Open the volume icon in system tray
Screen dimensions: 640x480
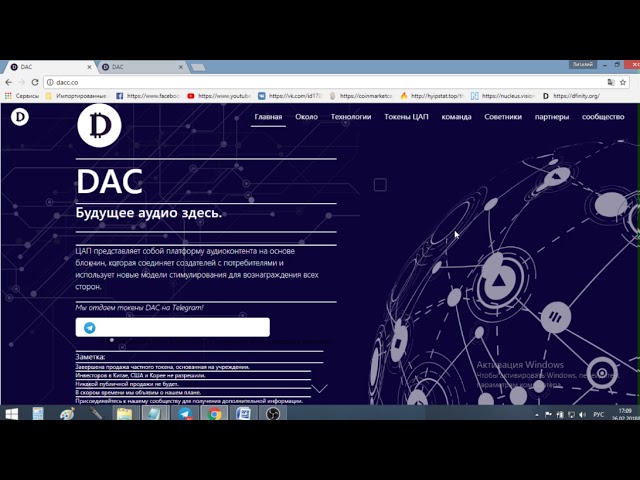click(582, 415)
